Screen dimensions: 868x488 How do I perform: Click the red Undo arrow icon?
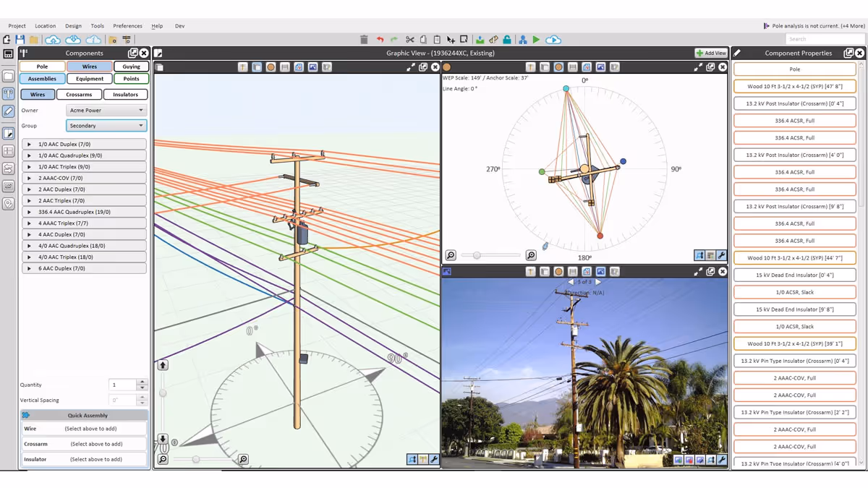pos(380,40)
